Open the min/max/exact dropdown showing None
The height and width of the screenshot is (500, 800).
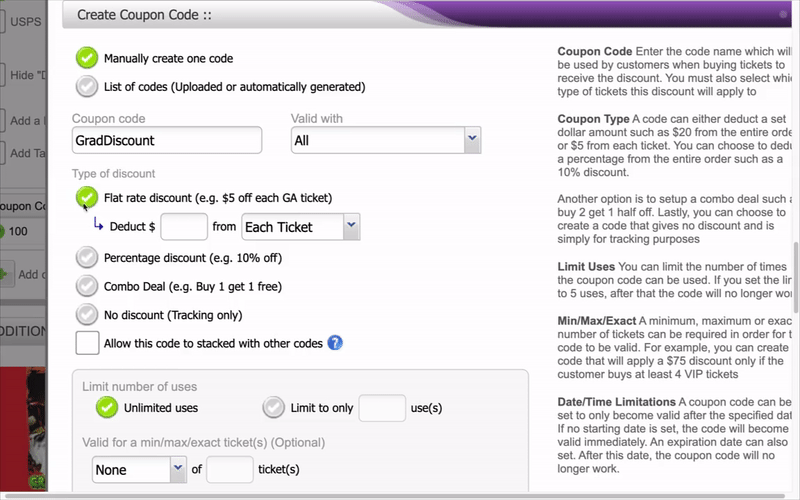coord(139,468)
